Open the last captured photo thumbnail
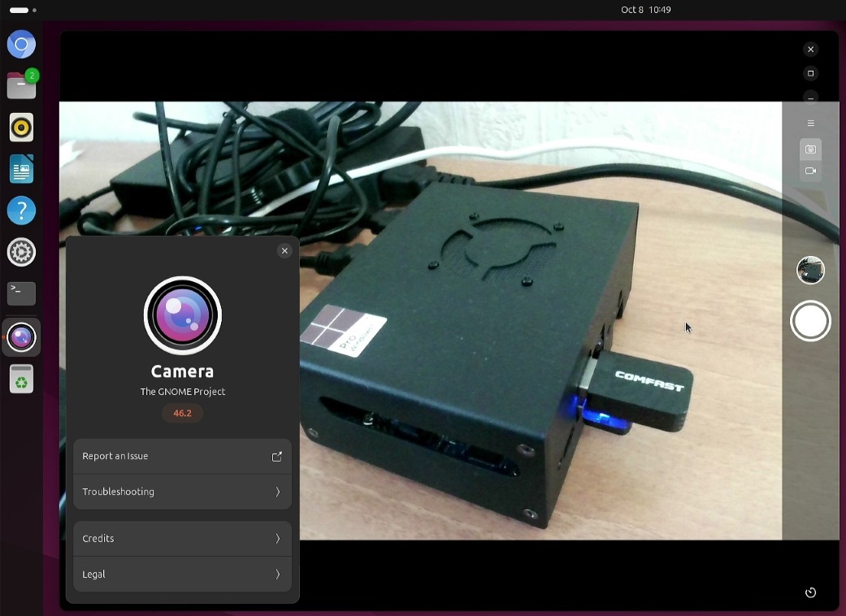 pos(810,271)
